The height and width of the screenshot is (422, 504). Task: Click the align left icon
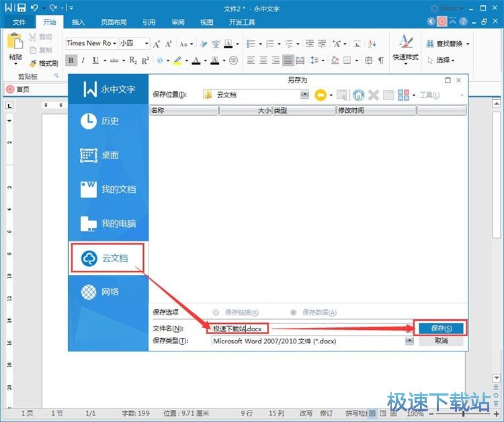tap(251, 60)
